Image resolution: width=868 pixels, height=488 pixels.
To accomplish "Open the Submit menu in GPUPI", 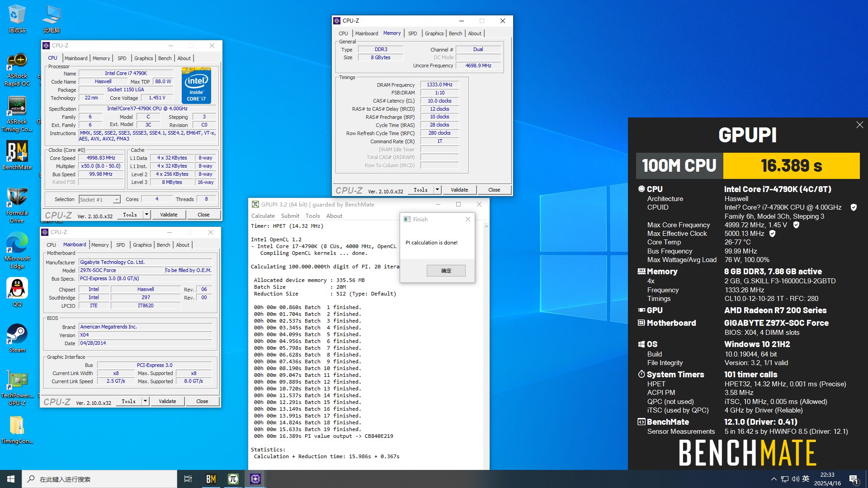I will [290, 216].
